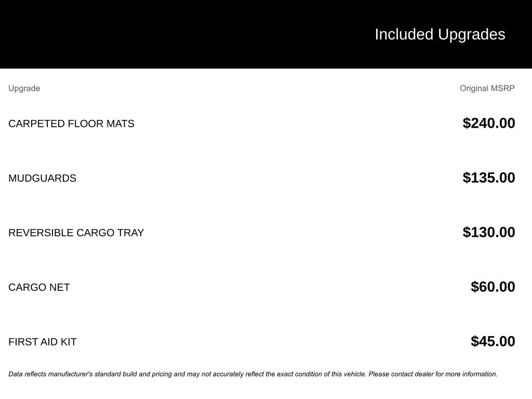Image resolution: width=532 pixels, height=399 pixels.
Task: Click the "MSRP" word in the column header
Action: point(503,88)
